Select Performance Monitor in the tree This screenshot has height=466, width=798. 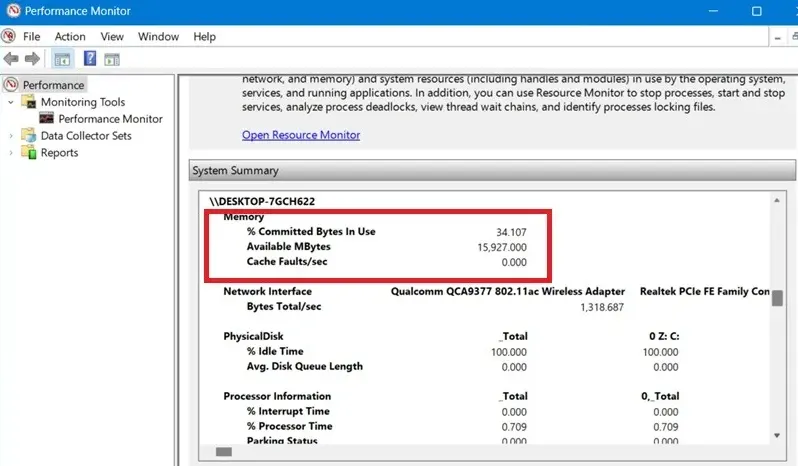click(110, 119)
